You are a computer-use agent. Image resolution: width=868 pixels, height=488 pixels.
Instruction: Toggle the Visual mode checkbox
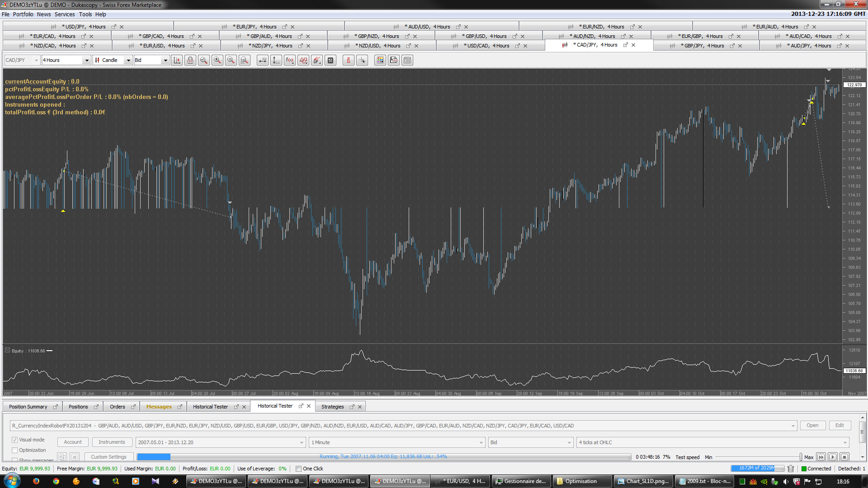click(x=14, y=440)
